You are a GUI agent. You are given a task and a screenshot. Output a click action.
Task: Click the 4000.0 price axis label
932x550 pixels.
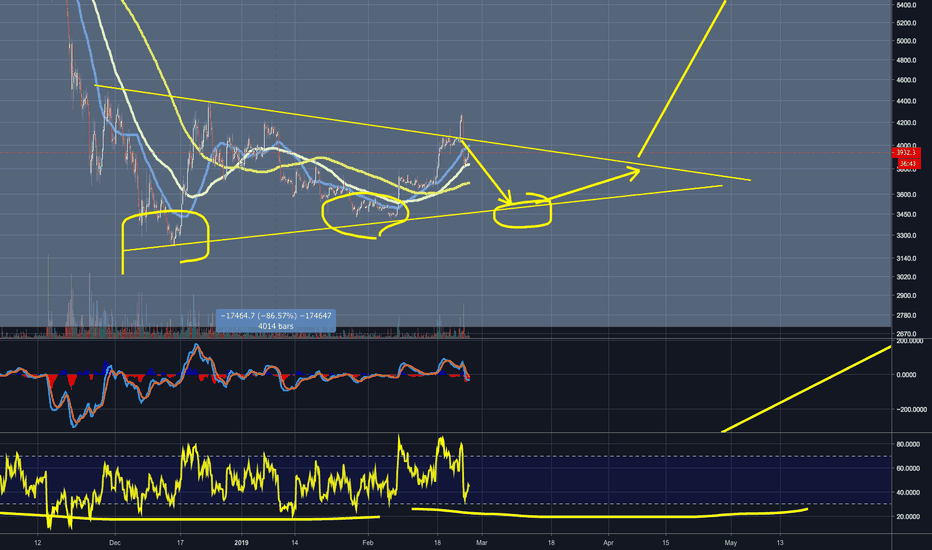point(906,145)
